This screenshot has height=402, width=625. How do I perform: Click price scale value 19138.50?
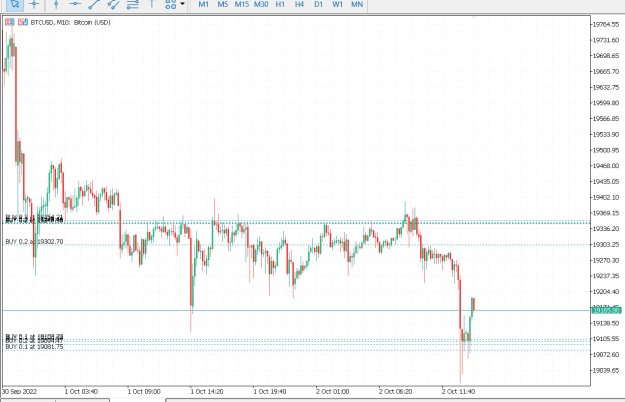(x=606, y=324)
